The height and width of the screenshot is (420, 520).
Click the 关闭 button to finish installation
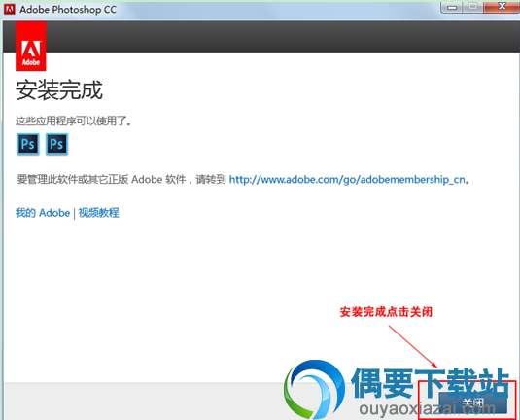pos(473,403)
